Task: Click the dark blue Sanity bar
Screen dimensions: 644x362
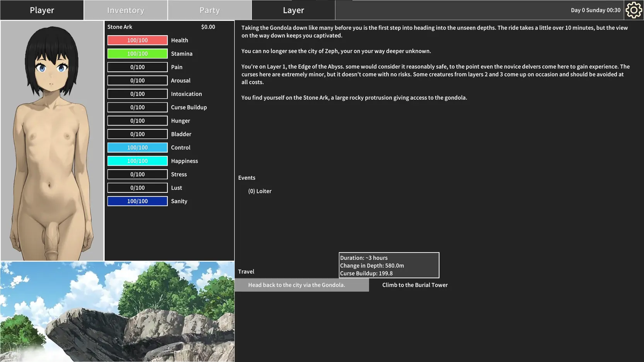Action: (x=137, y=201)
